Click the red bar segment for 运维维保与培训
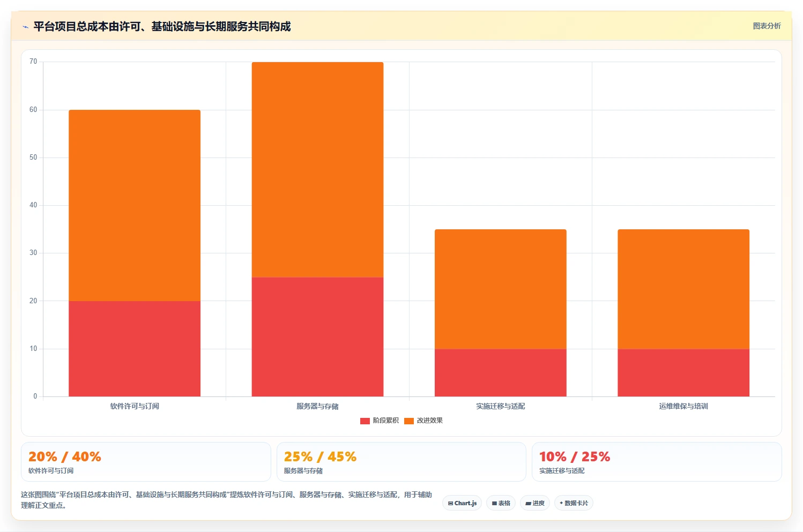The width and height of the screenshot is (803, 532). click(x=683, y=373)
